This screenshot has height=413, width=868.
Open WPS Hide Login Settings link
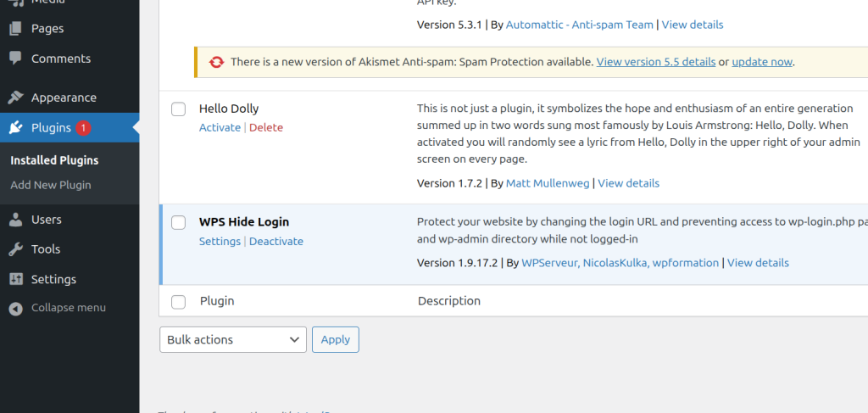tap(220, 241)
